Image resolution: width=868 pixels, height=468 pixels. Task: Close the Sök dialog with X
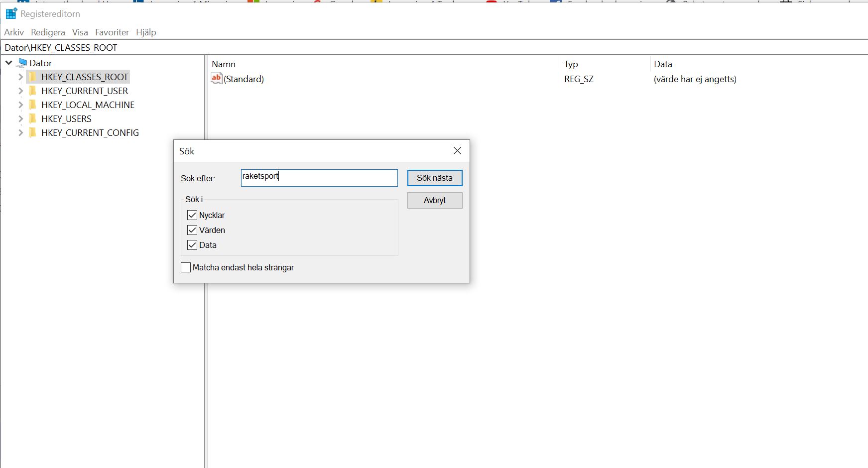coord(457,151)
